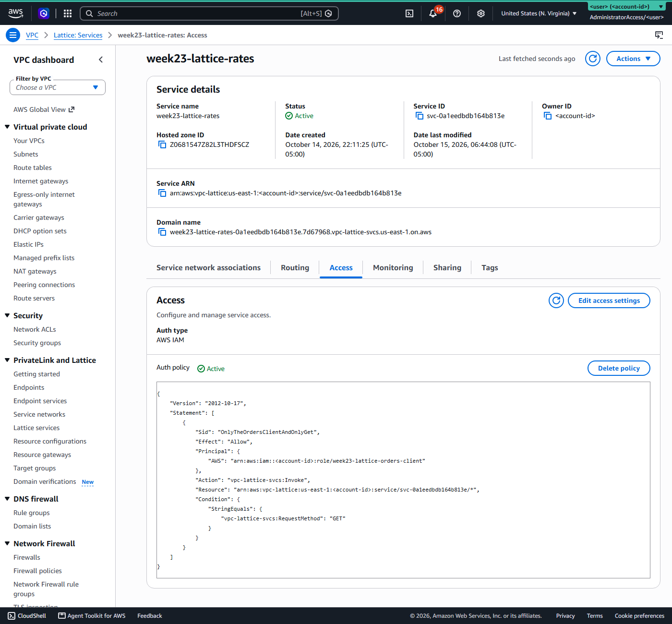Copy the Service ARN
The height and width of the screenshot is (624, 672).
pos(162,193)
